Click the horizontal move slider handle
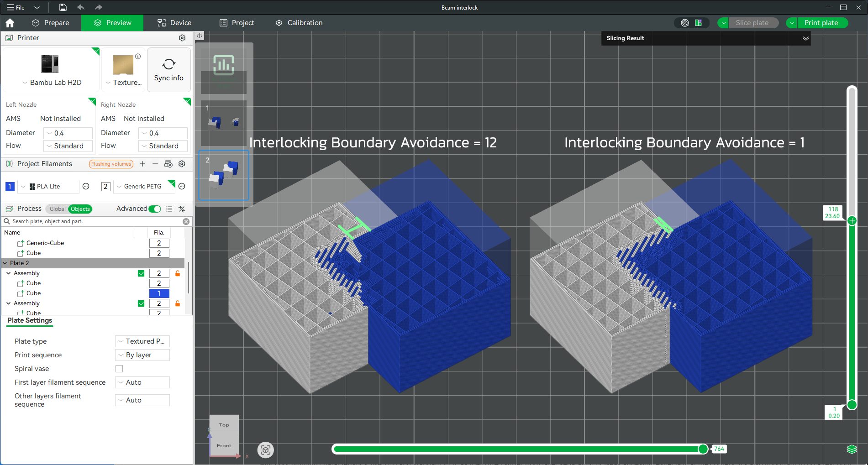The width and height of the screenshot is (868, 465). click(703, 449)
